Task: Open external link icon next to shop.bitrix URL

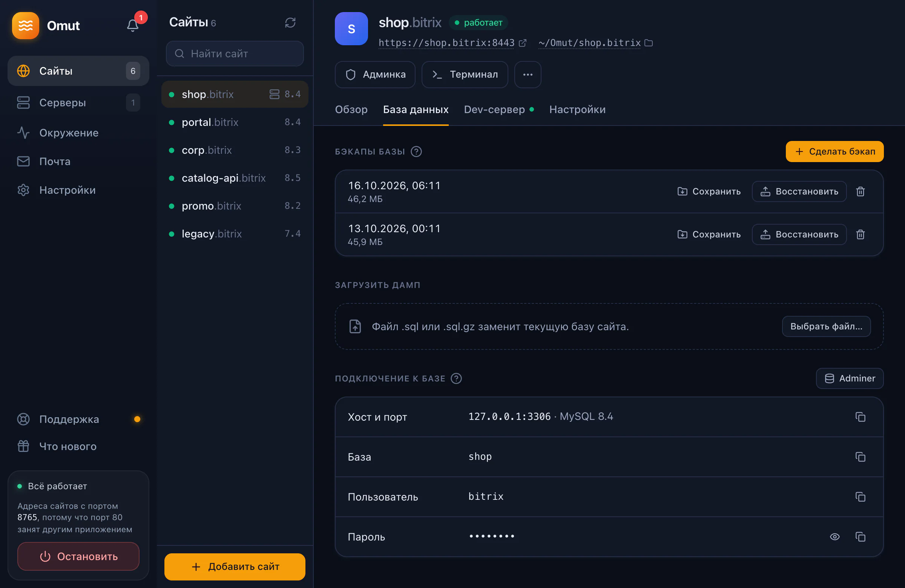Action: [523, 43]
